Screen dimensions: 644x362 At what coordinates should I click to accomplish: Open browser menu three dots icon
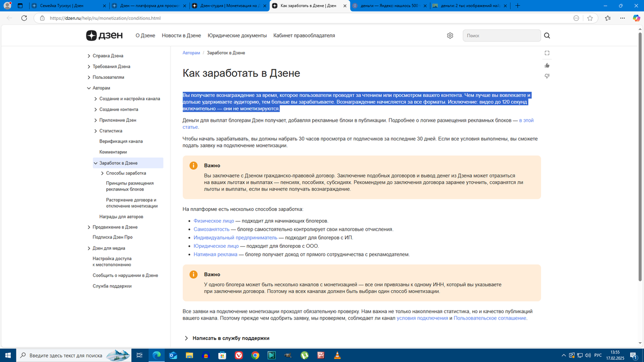pyautogui.click(x=623, y=18)
